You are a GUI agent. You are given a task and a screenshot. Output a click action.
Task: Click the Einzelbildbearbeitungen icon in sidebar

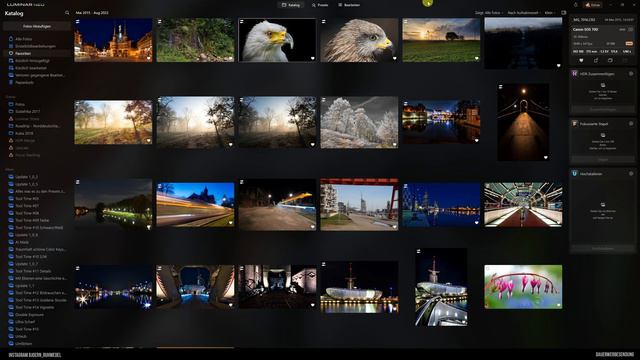[11, 46]
